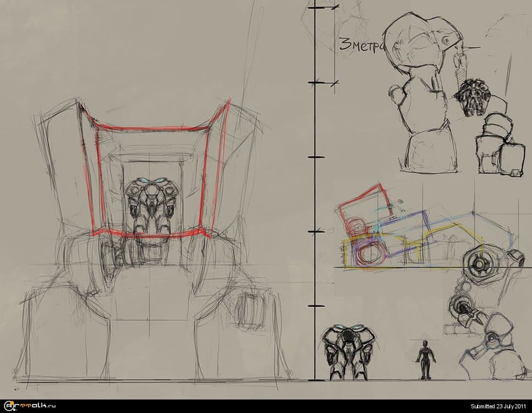Screen dimensions: 532x413
Task: Click the top tick mark on vertical scale
Action: 315,8
